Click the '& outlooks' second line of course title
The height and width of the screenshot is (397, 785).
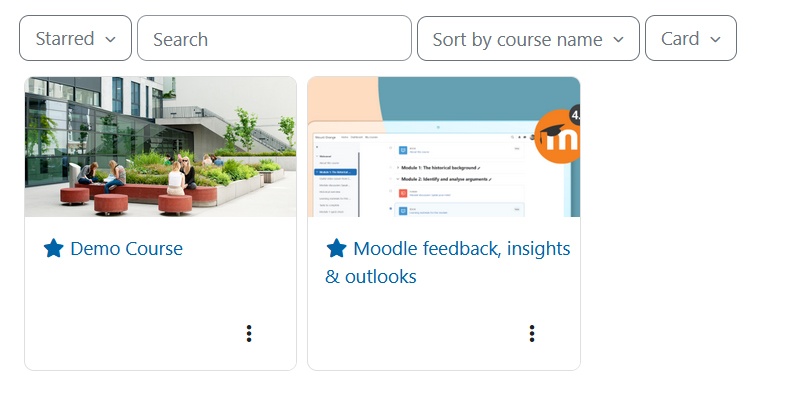[370, 276]
